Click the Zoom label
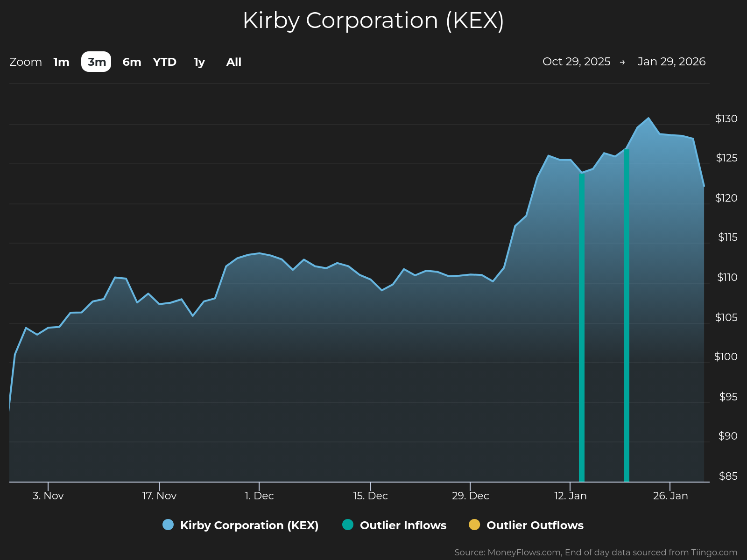747x560 pixels. click(26, 62)
